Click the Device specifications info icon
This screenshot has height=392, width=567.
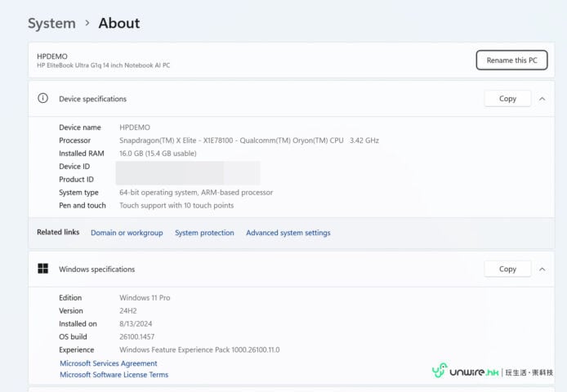click(43, 99)
